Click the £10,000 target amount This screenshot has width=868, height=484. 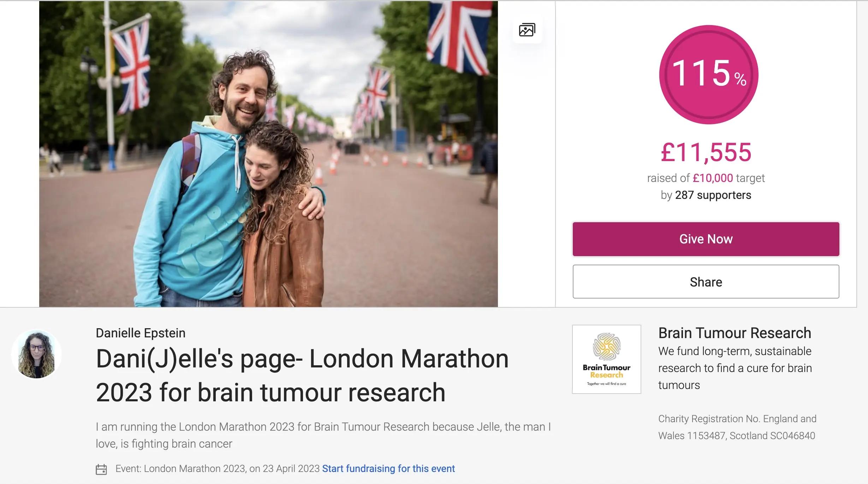coord(713,178)
